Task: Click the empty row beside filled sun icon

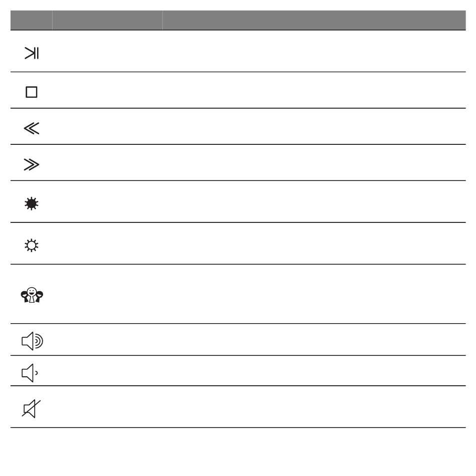Action: (x=259, y=201)
